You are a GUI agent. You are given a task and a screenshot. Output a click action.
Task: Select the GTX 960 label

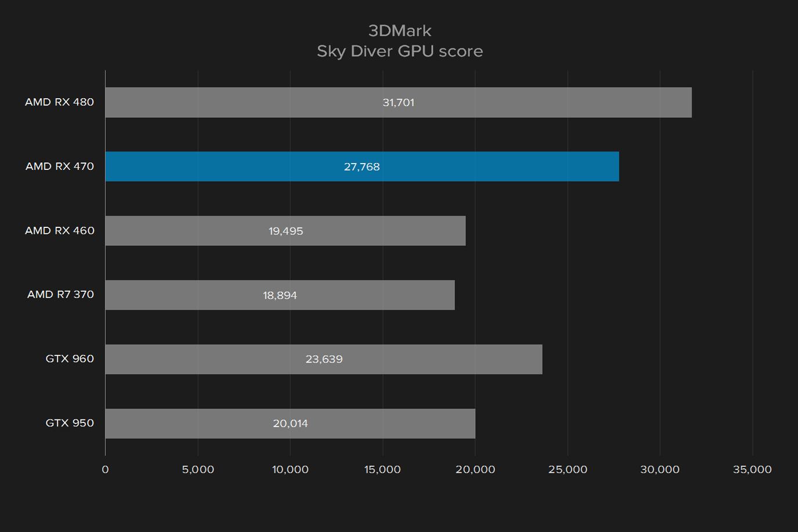pyautogui.click(x=70, y=359)
